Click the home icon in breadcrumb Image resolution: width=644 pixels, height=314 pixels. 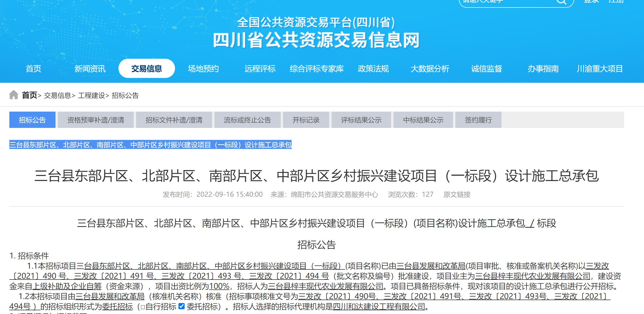[14, 95]
